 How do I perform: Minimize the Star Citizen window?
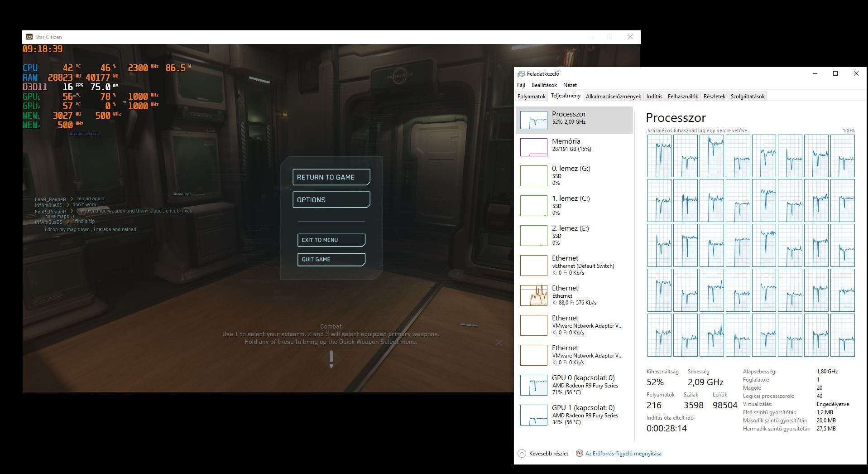[x=589, y=37]
